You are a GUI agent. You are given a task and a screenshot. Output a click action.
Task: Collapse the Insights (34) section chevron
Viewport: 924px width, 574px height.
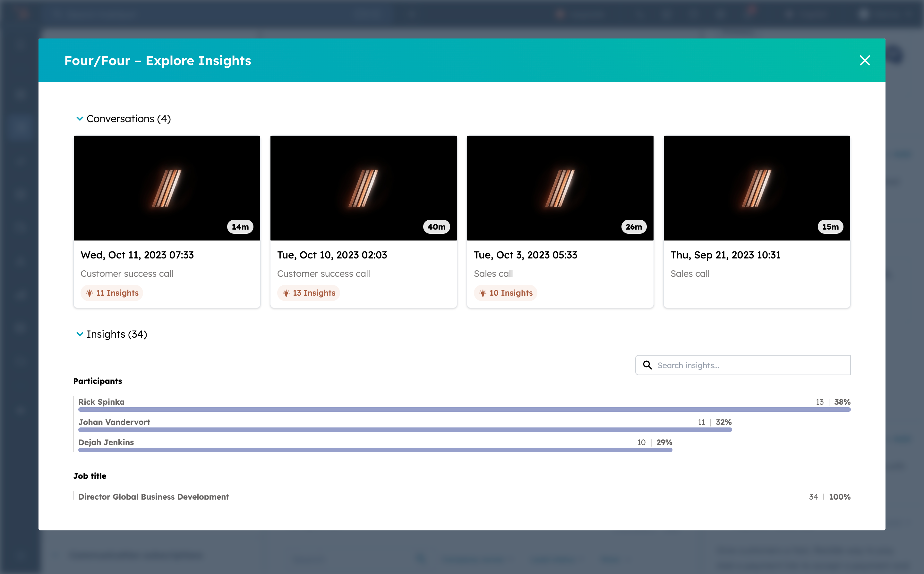[x=80, y=334]
